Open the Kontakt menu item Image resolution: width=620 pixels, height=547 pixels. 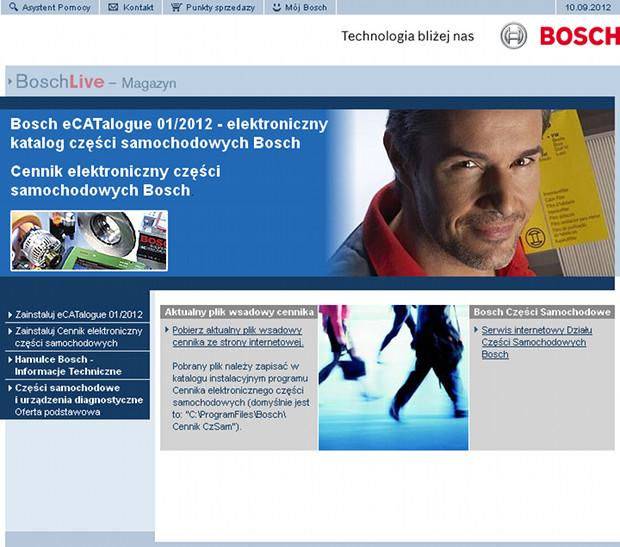138,7
